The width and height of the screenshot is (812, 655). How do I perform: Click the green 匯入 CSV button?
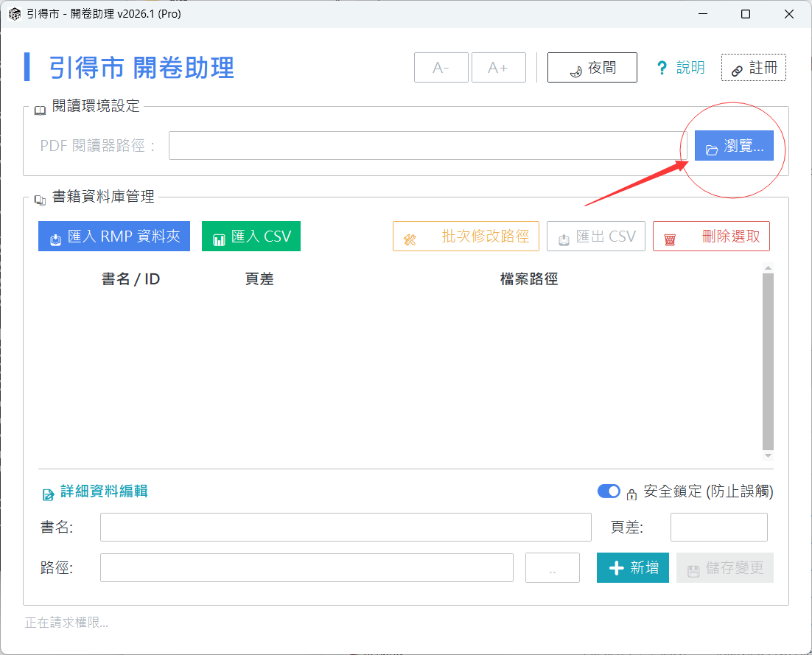(251, 237)
